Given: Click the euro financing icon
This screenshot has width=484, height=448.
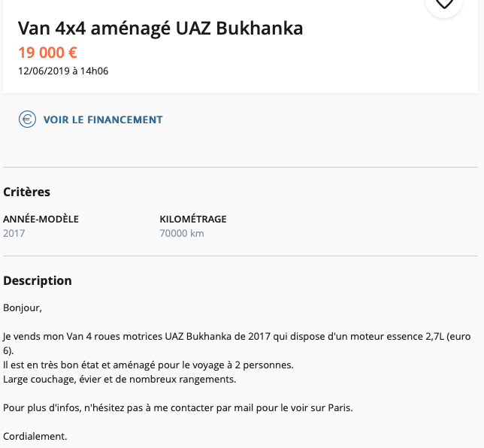Looking at the screenshot, I should tap(27, 120).
